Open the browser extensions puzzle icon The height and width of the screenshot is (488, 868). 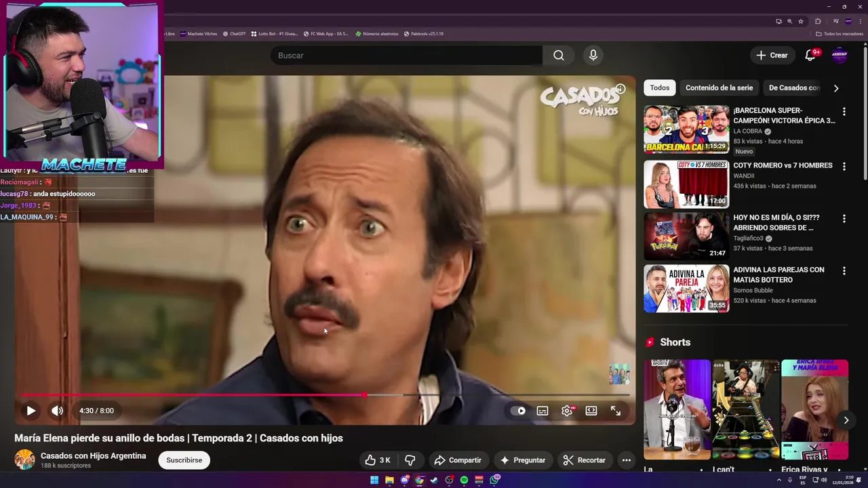[x=818, y=21]
